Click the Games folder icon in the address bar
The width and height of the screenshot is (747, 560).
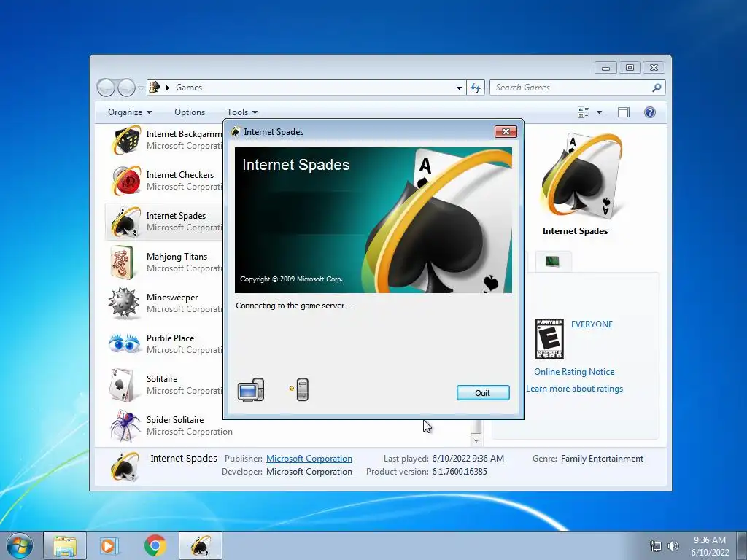[x=155, y=87]
